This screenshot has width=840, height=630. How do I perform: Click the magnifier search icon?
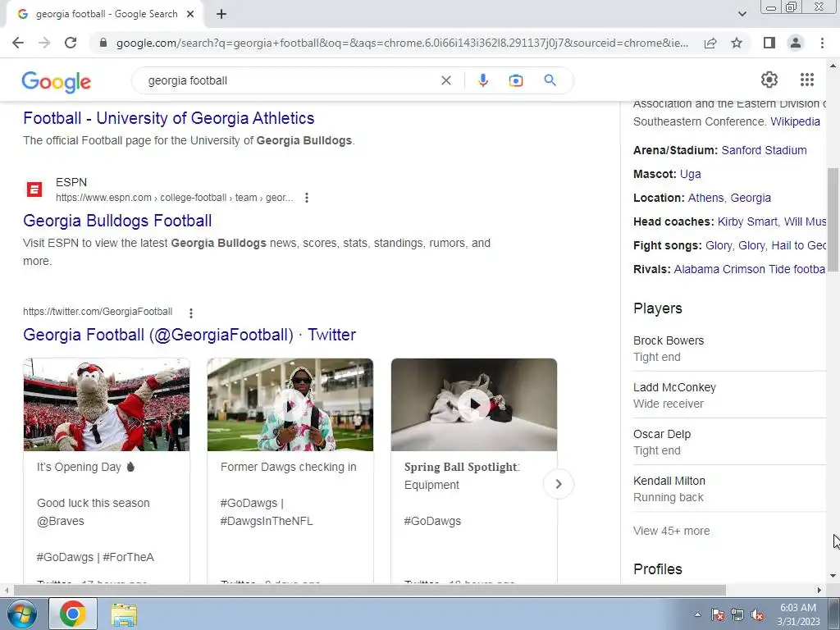(x=550, y=80)
